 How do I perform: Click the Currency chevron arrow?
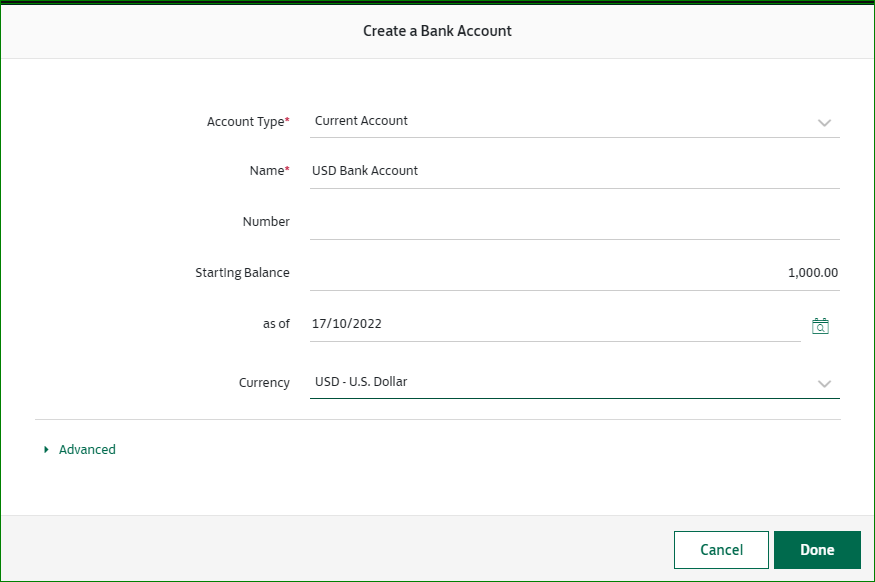824,383
